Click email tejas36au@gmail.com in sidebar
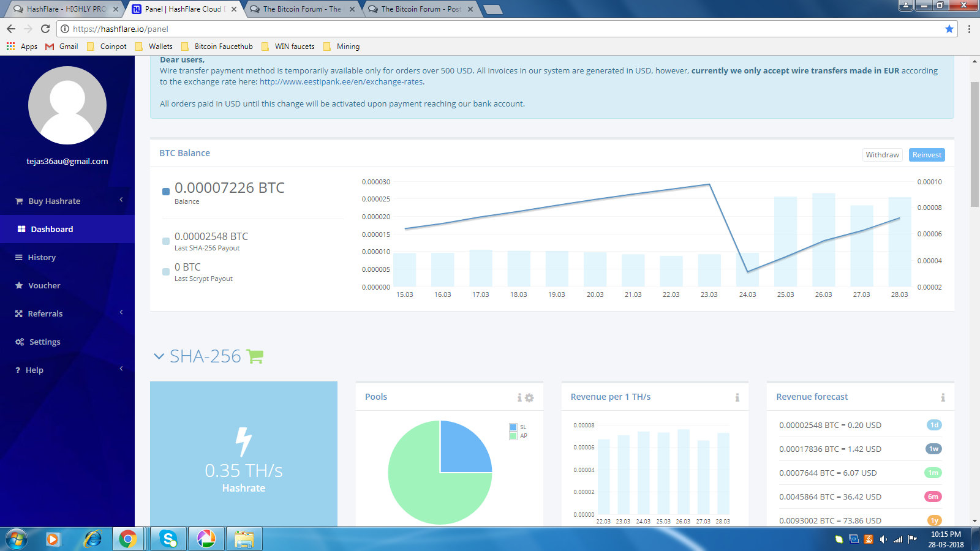This screenshot has height=551, width=980. [67, 162]
